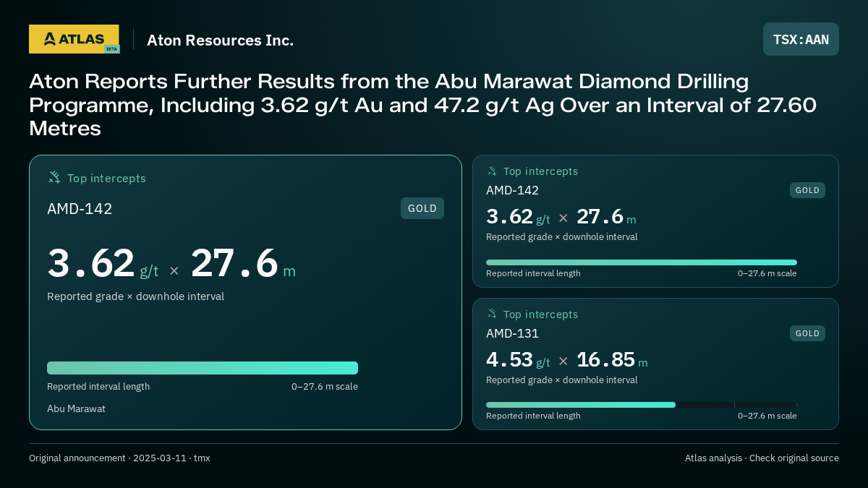Click the Reported interval length label in the large card
The height and width of the screenshot is (488, 868).
98,386
